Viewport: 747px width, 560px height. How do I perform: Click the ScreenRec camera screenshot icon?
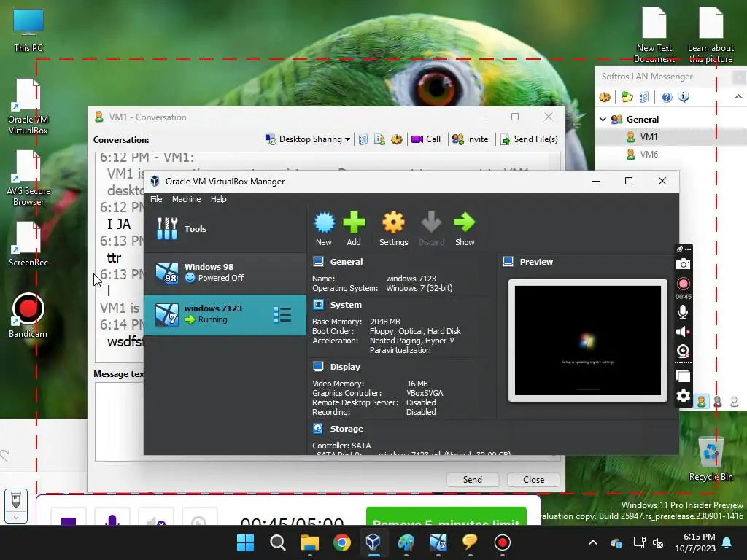[683, 264]
